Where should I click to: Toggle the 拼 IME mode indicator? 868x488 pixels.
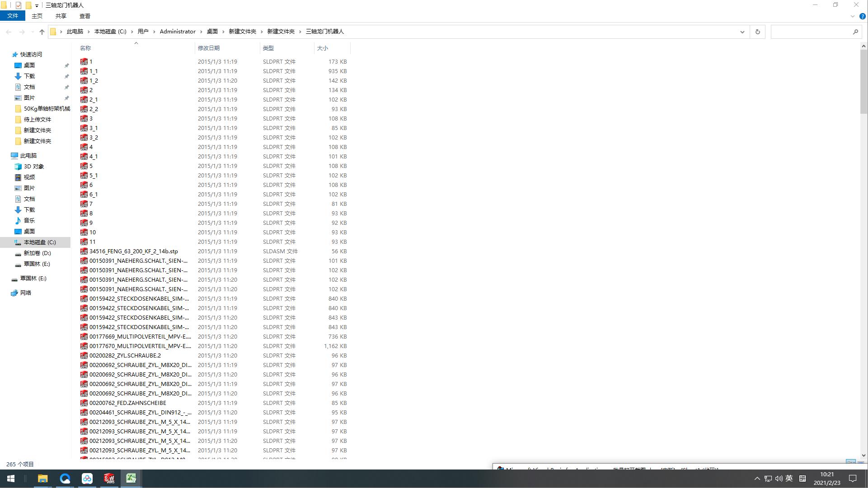click(x=802, y=479)
